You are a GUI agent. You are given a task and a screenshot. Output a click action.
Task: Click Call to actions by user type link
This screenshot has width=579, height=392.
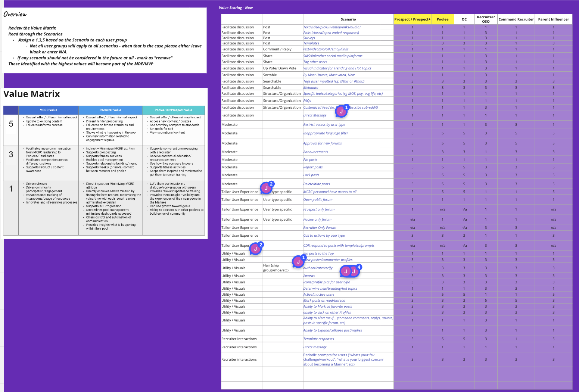[x=324, y=236]
